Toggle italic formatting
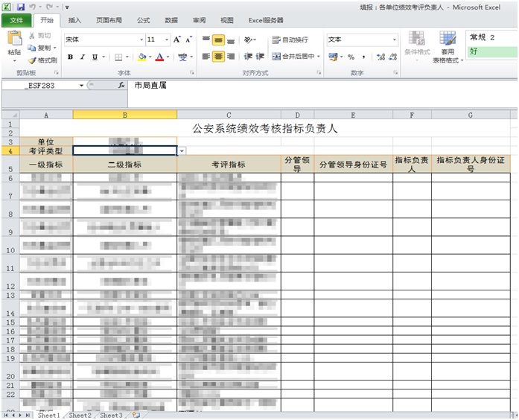 pos(83,57)
